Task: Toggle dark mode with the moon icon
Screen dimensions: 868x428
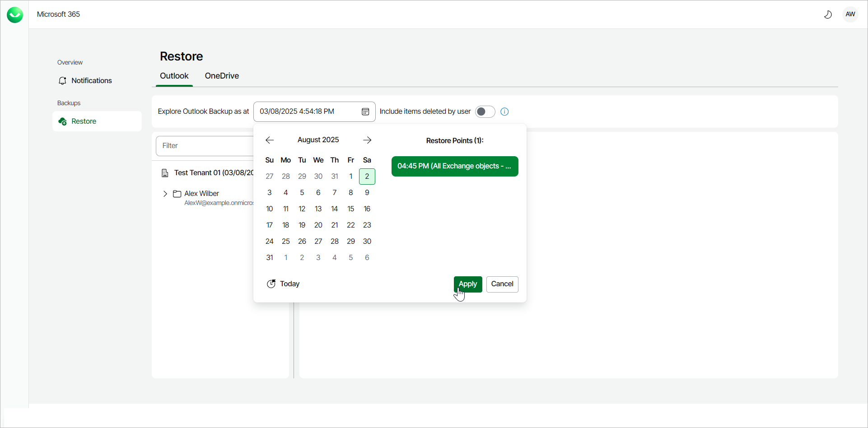Action: (x=828, y=14)
